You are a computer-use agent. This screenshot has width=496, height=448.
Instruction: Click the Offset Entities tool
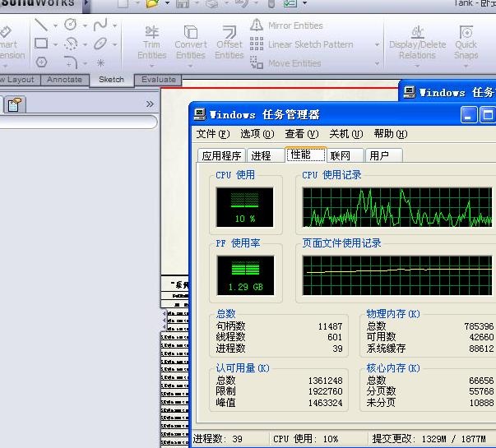tap(229, 43)
